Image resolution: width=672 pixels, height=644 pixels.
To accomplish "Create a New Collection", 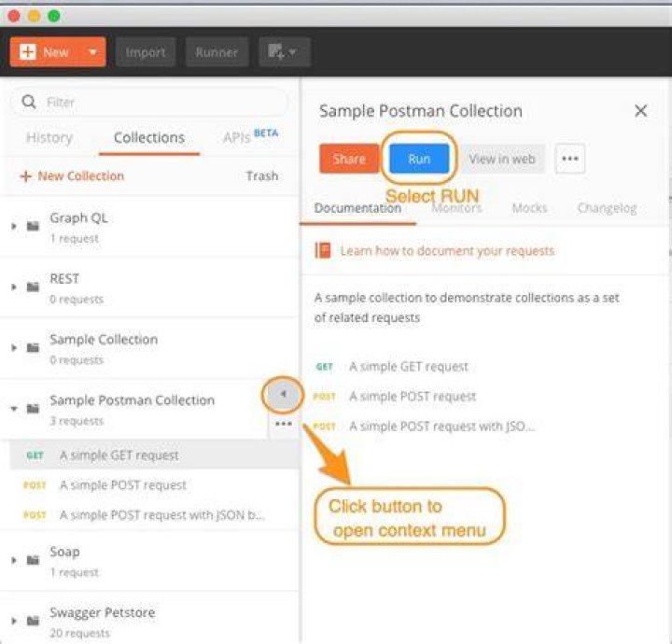I will click(x=72, y=175).
